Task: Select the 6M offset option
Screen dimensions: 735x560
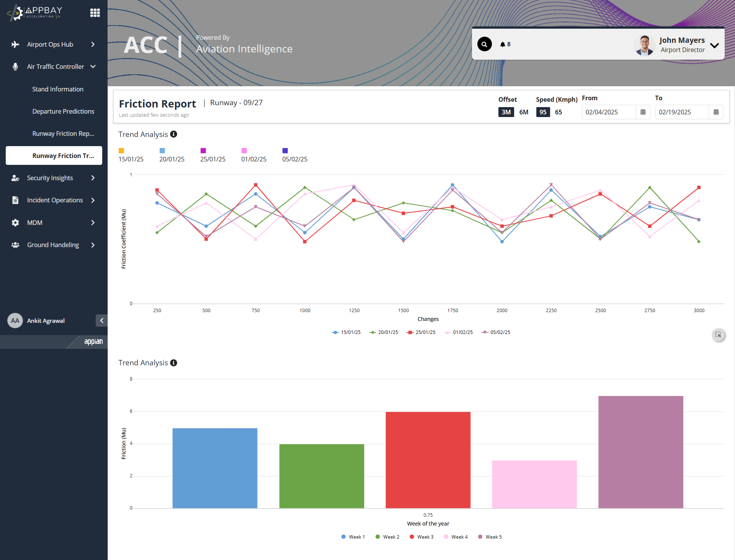Action: tap(524, 112)
